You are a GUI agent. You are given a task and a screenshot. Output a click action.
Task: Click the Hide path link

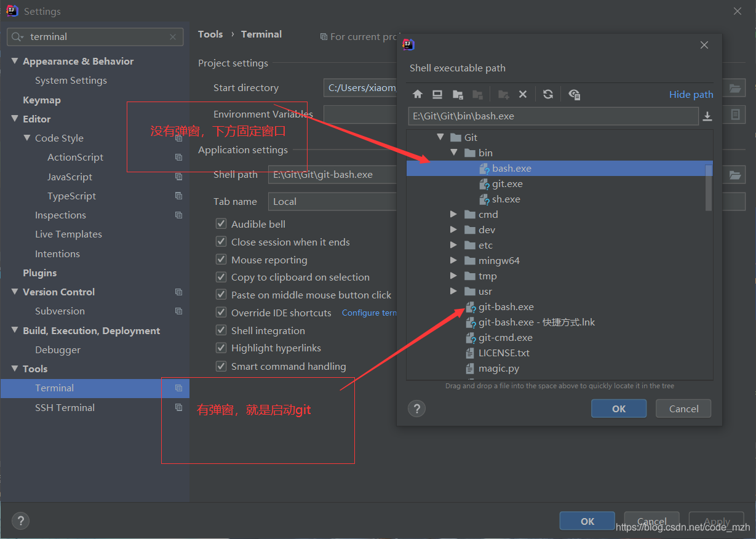(691, 94)
